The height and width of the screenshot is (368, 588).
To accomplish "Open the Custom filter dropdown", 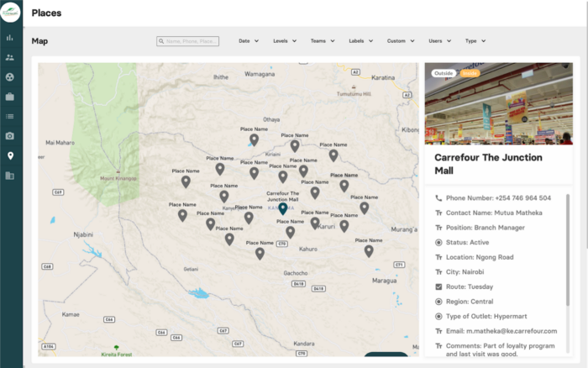I will click(x=401, y=41).
